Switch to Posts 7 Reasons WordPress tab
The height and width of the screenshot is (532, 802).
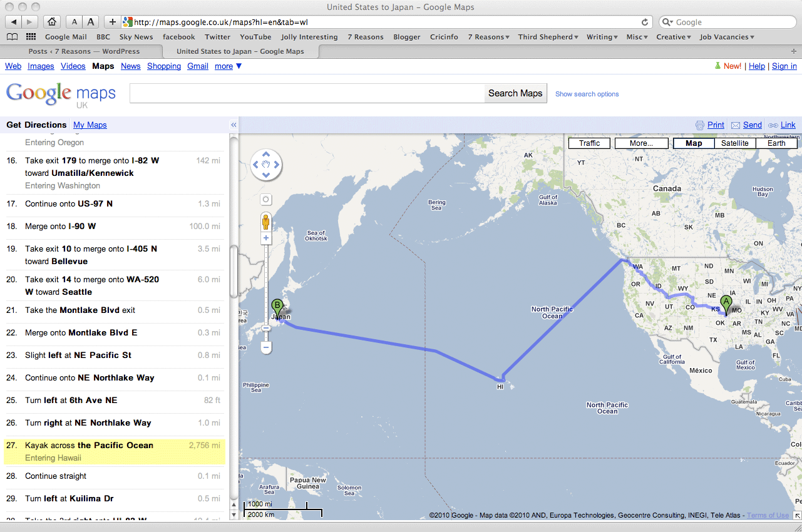tap(84, 51)
